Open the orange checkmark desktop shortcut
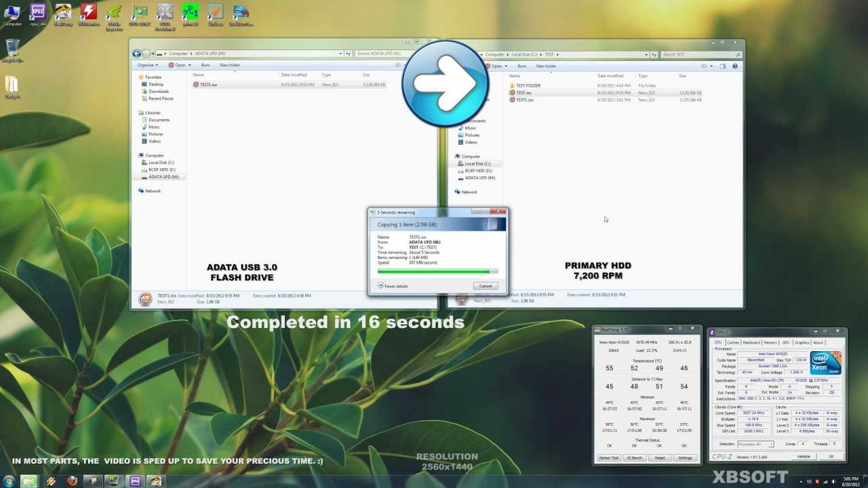Viewport: 868px width, 488px height. 216,14
